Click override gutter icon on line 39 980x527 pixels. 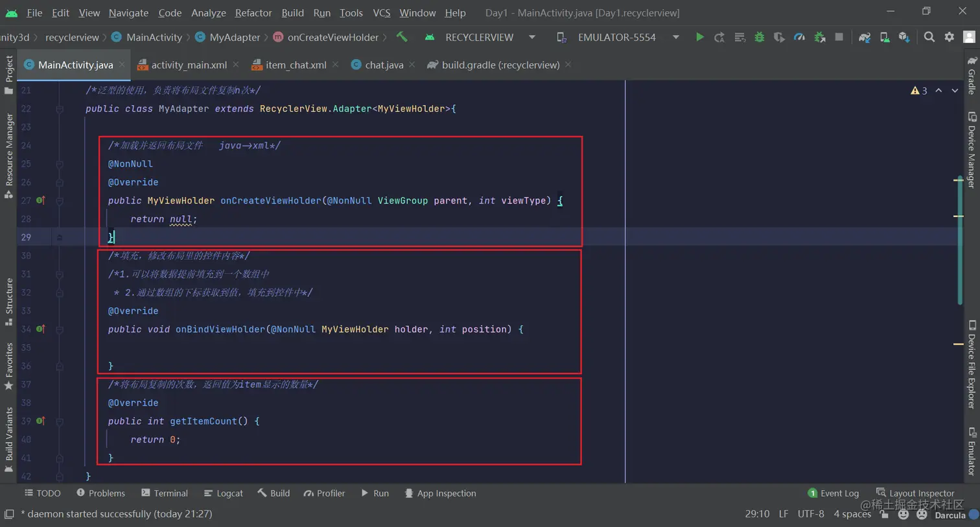[40, 421]
